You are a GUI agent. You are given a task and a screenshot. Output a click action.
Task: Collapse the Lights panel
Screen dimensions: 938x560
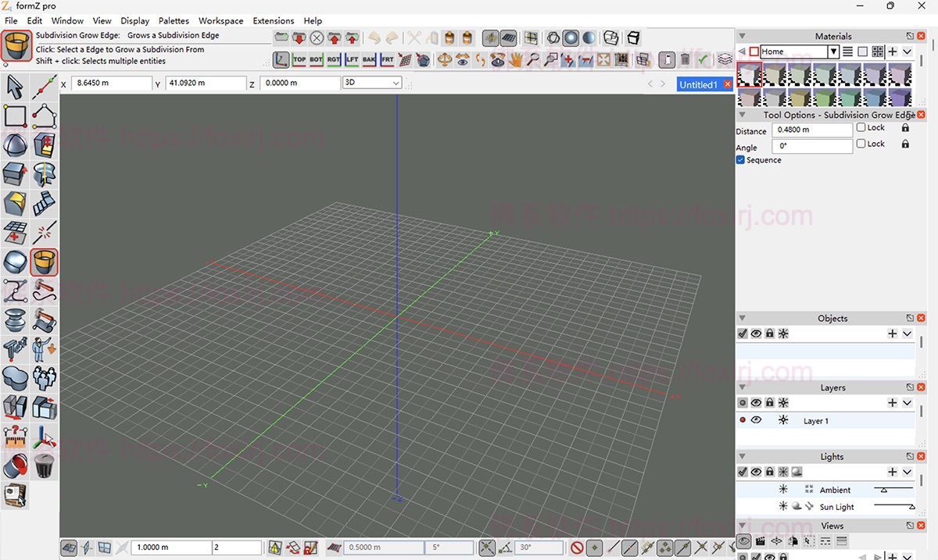click(x=740, y=456)
